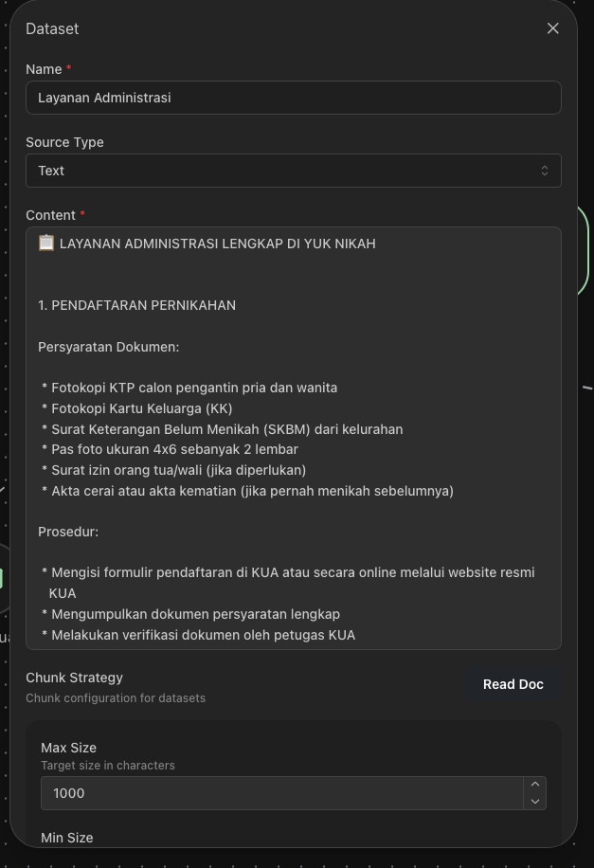This screenshot has width=594, height=868.
Task: Click the Chunk Strategy section heading
Action: click(74, 678)
